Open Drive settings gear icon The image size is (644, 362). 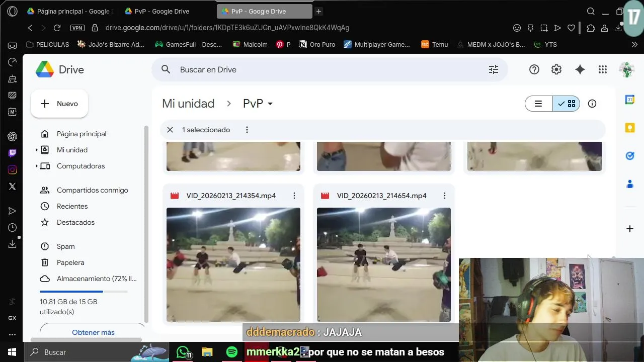556,70
